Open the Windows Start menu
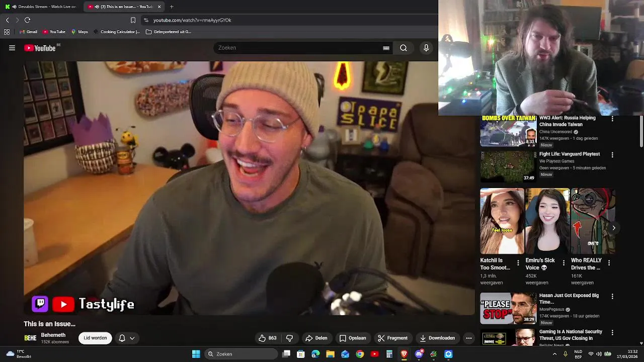This screenshot has width=644, height=362. (196, 354)
